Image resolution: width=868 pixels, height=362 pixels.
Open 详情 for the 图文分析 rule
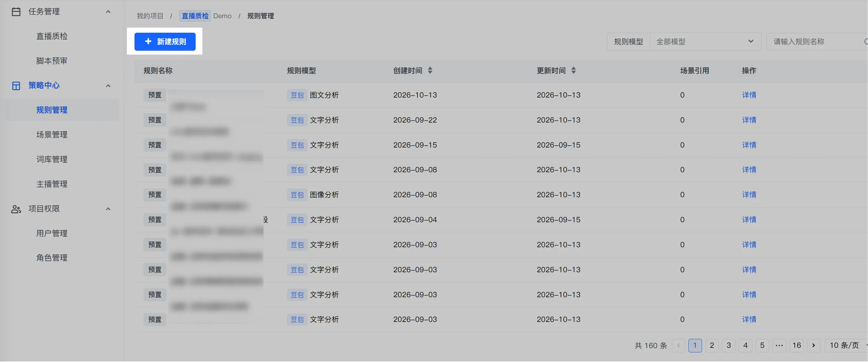click(749, 95)
